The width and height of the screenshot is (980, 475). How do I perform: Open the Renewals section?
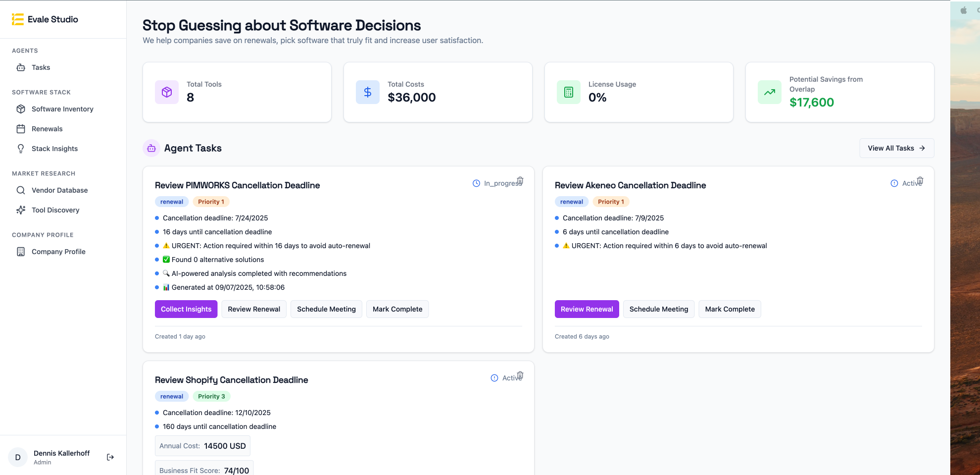47,129
